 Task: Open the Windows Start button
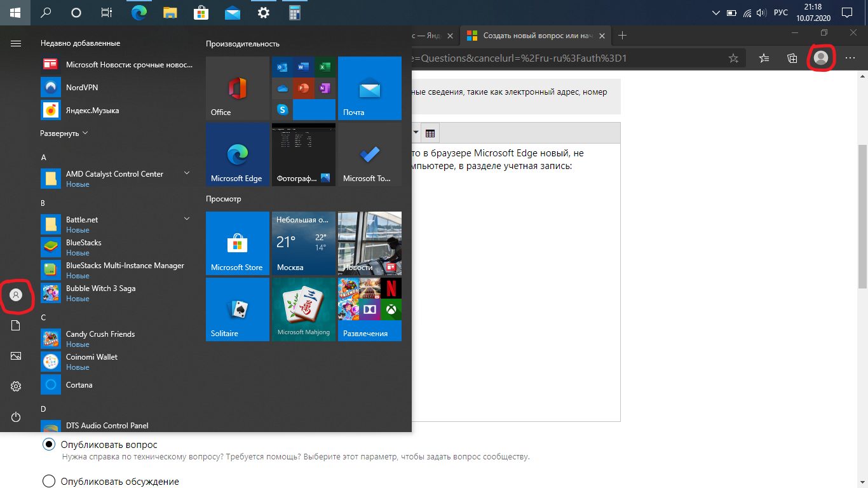tap(15, 13)
